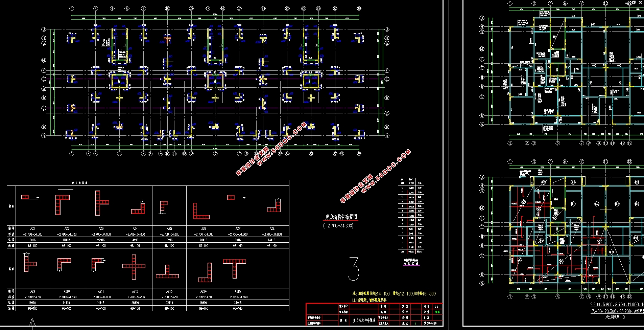Select the 复核 cell in the title block
The image size is (644, 330).
(405, 306)
